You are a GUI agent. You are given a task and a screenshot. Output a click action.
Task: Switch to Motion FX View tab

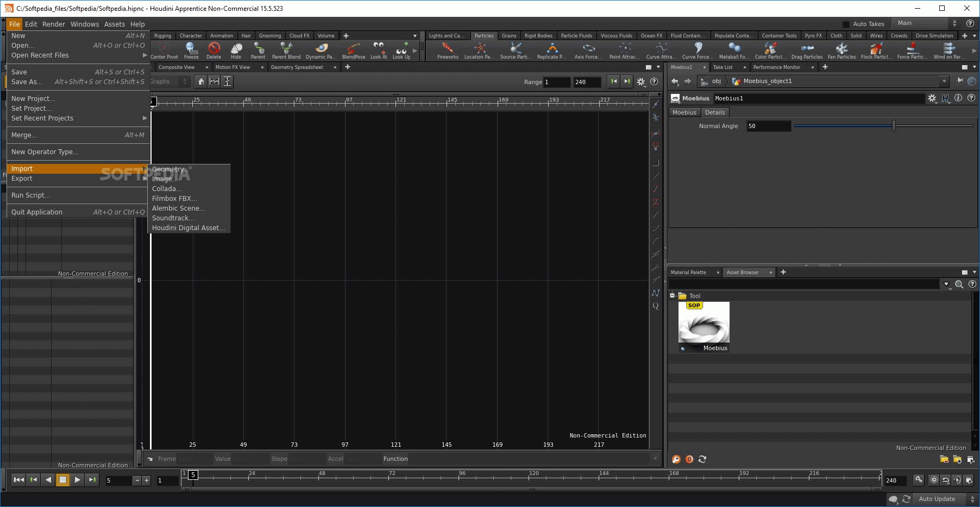pyautogui.click(x=233, y=67)
